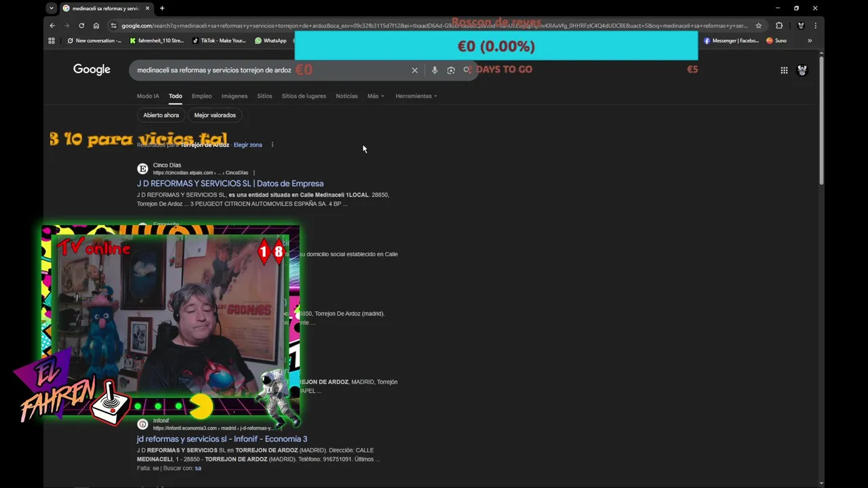
Task: Open location options three-dot menu
Action: click(272, 144)
